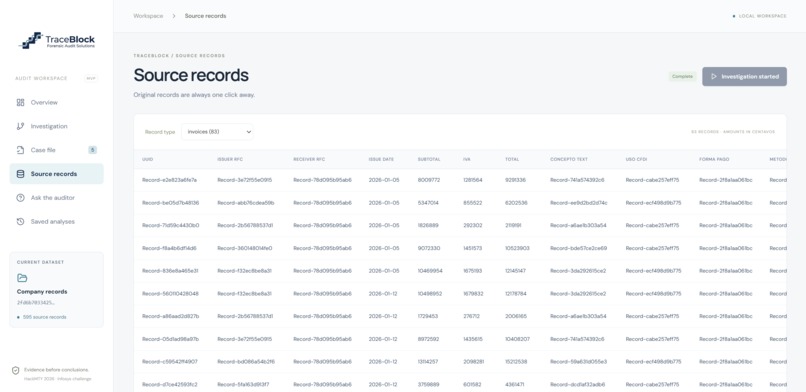Click issuer cell Record-5fa163d913f7

(243, 384)
